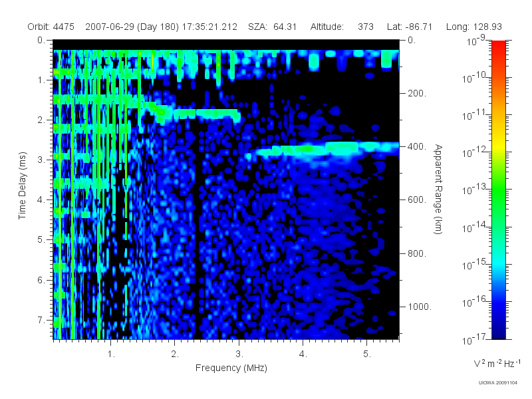The height and width of the screenshot is (399, 532).
Task: Click the 'Lat: -86.71' text
Action: (x=410, y=27)
